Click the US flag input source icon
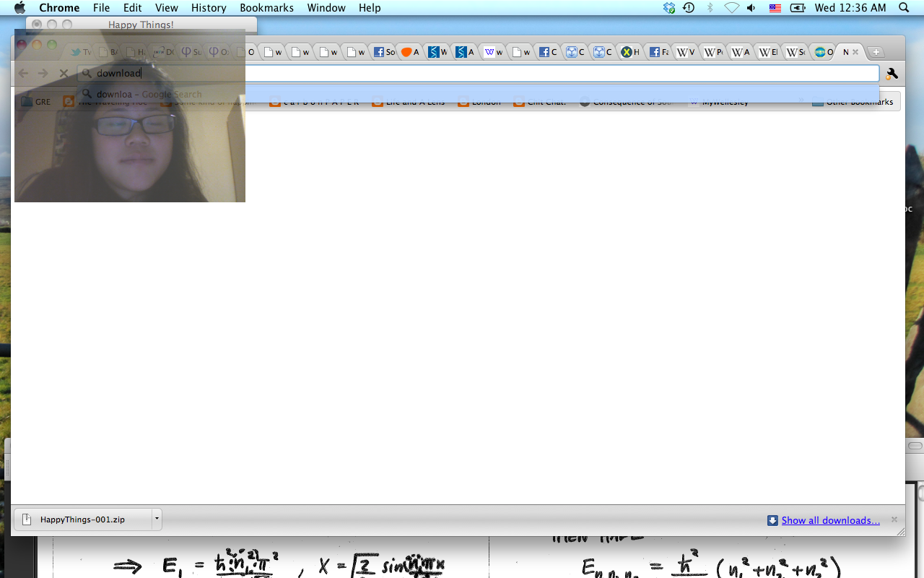 pyautogui.click(x=775, y=8)
